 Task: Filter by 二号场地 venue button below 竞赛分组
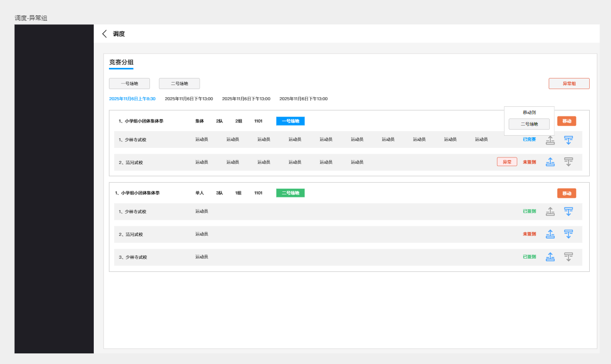pos(179,84)
